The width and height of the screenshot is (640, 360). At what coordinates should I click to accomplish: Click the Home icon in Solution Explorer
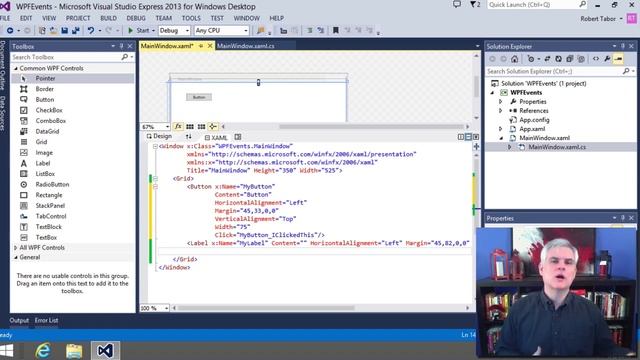pyautogui.click(x=515, y=59)
